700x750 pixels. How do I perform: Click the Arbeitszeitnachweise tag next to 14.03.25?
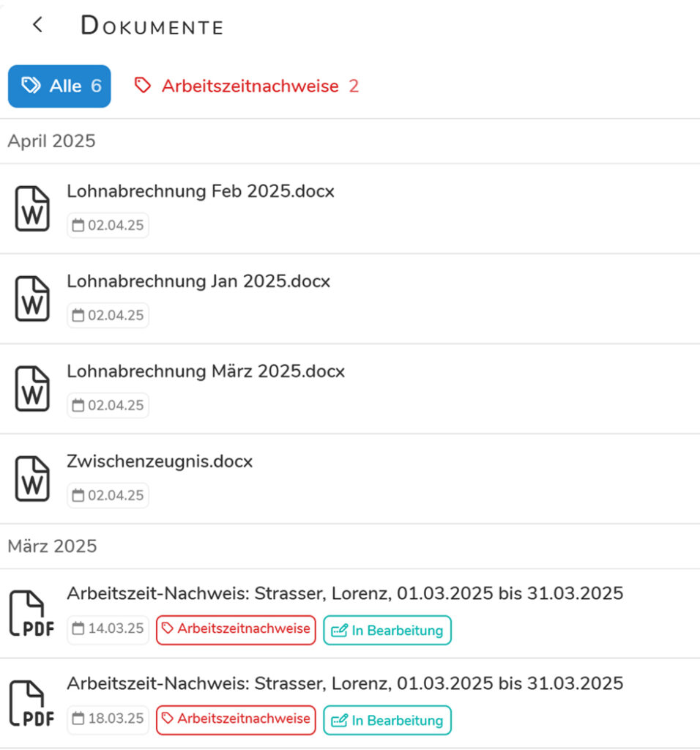click(x=236, y=629)
